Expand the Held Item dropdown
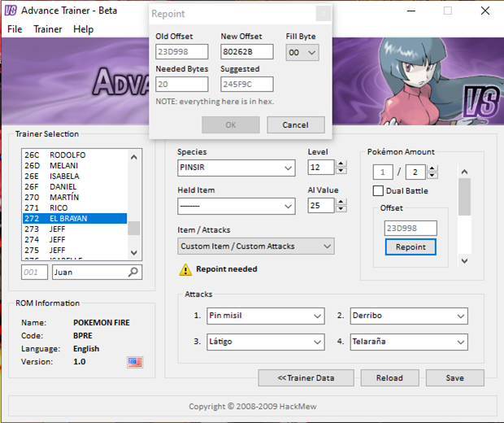Screen dimensions: 504x423 [x=236, y=206]
